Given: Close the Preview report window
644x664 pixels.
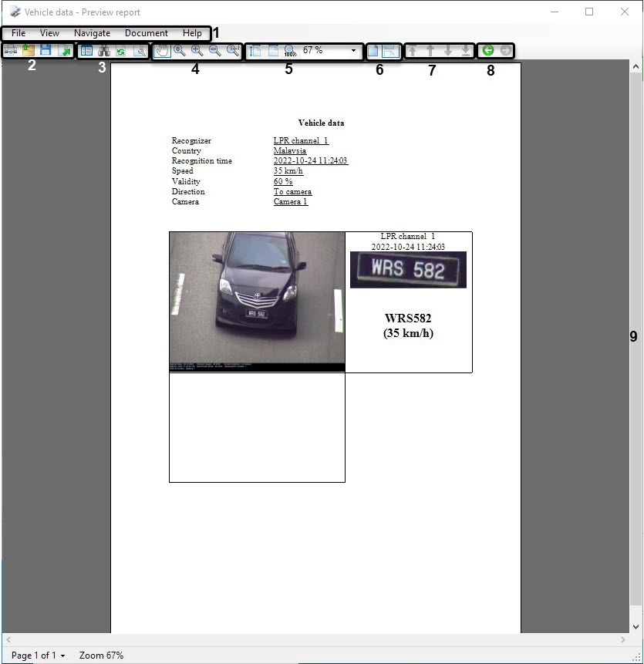Looking at the screenshot, I should 625,12.
